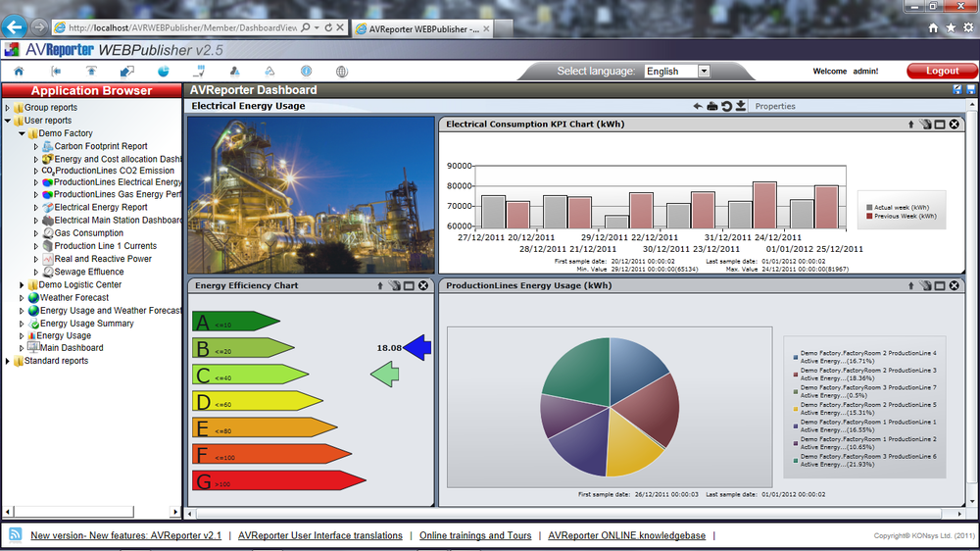Open settings of ProductionLines Energy Usage panel
This screenshot has width=980, height=551.
[926, 286]
